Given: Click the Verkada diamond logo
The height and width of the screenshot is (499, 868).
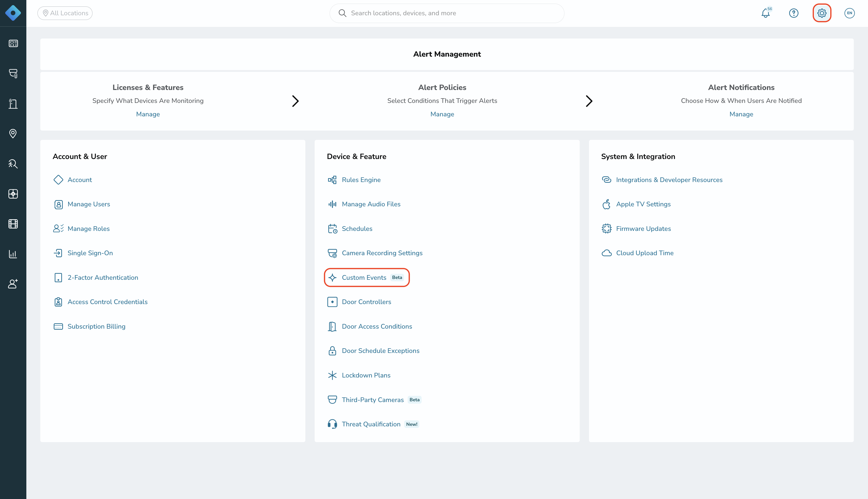Looking at the screenshot, I should 13,13.
